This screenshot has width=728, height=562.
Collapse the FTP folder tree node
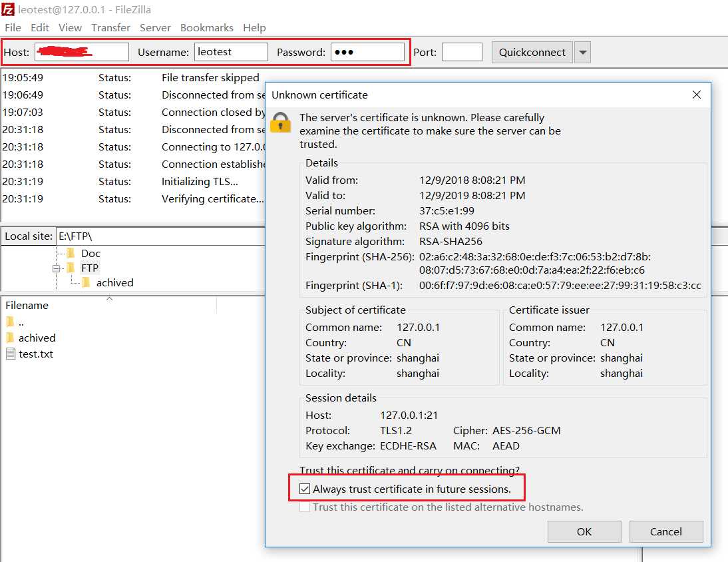pos(56,268)
